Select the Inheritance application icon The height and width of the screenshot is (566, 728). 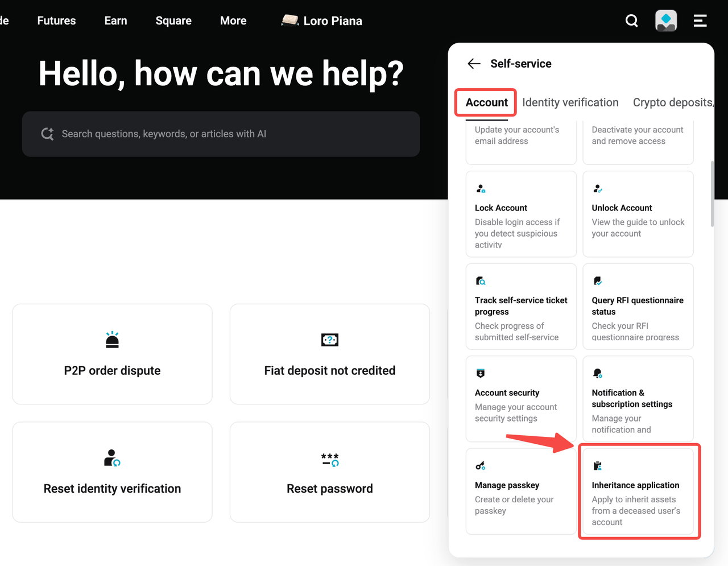click(x=597, y=465)
